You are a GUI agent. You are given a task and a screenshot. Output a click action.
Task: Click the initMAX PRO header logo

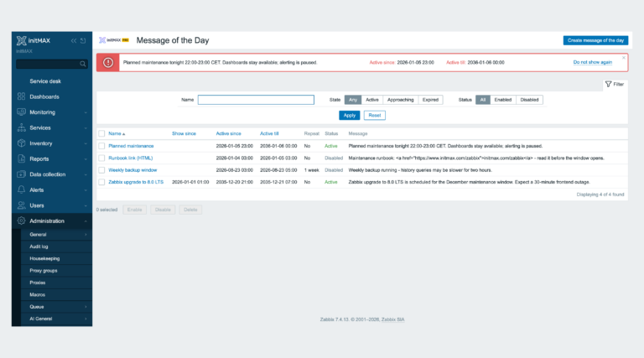pyautogui.click(x=114, y=40)
